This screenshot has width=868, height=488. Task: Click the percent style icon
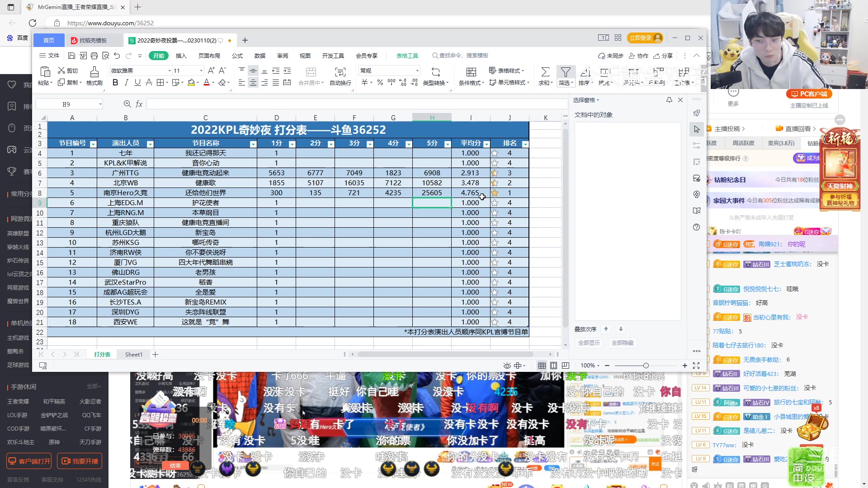tap(380, 83)
